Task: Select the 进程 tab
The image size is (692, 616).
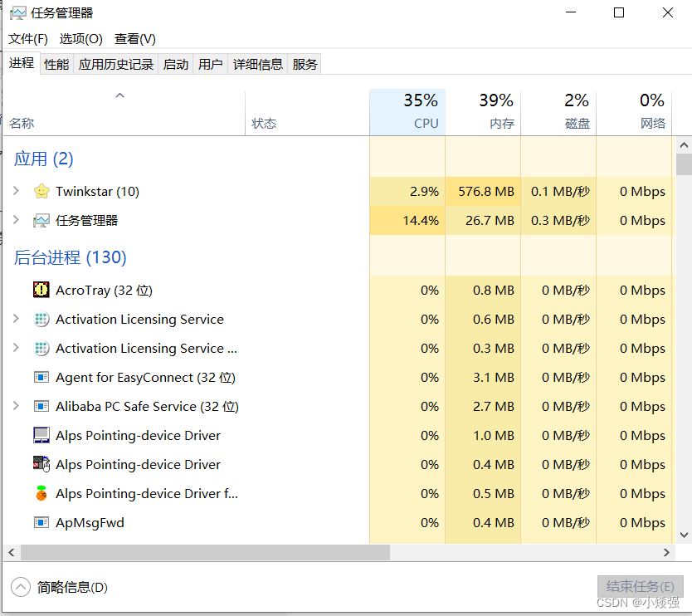Action: [22, 63]
